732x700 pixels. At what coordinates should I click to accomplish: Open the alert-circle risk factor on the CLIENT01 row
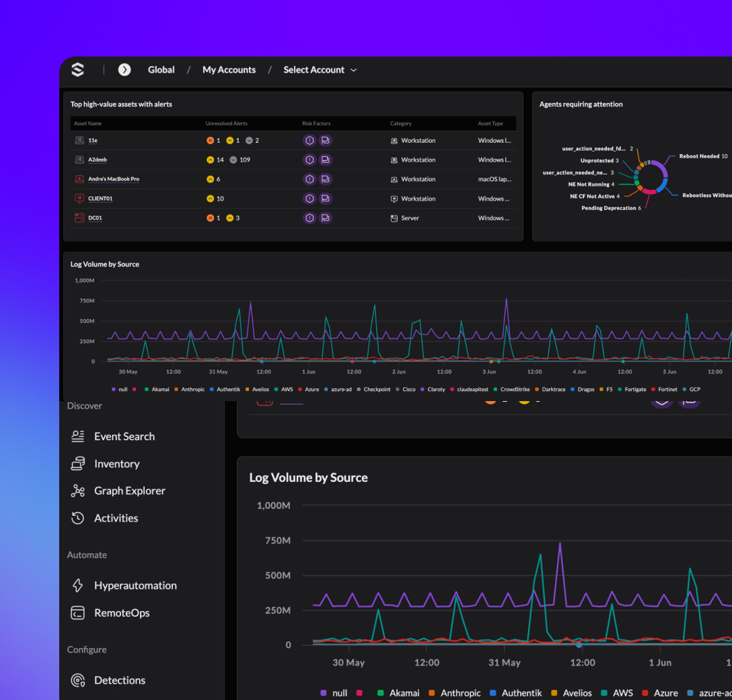pos(309,199)
